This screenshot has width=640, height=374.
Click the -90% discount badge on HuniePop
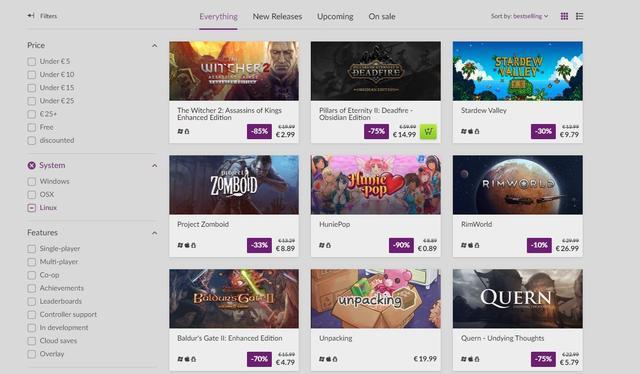pos(401,245)
